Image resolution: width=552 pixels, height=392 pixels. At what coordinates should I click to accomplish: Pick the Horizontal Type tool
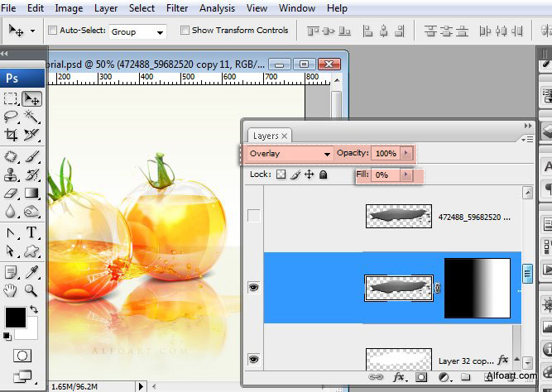pyautogui.click(x=31, y=232)
